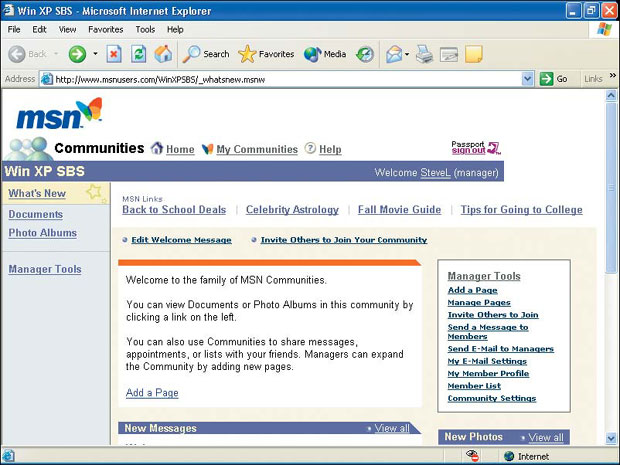Expand the Mail button dropdown arrow
Screen dimensions: 620x465
(407, 54)
